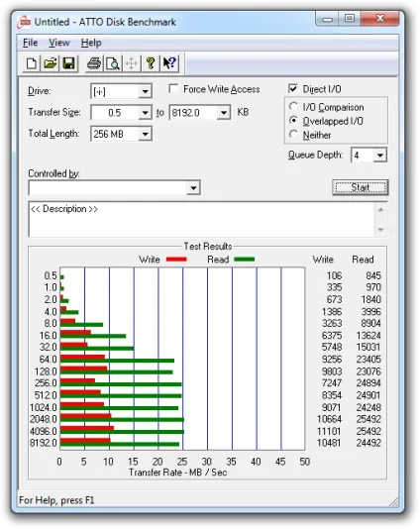Open the Help menu
Screen dimensions: 420x529
[91, 43]
